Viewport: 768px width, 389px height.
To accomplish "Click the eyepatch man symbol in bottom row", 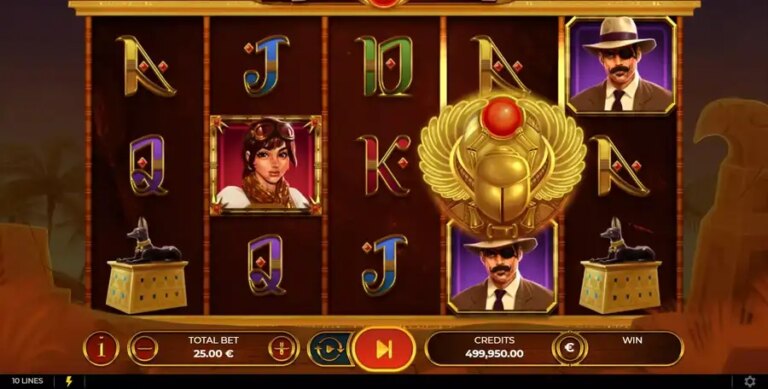I will 502,267.
